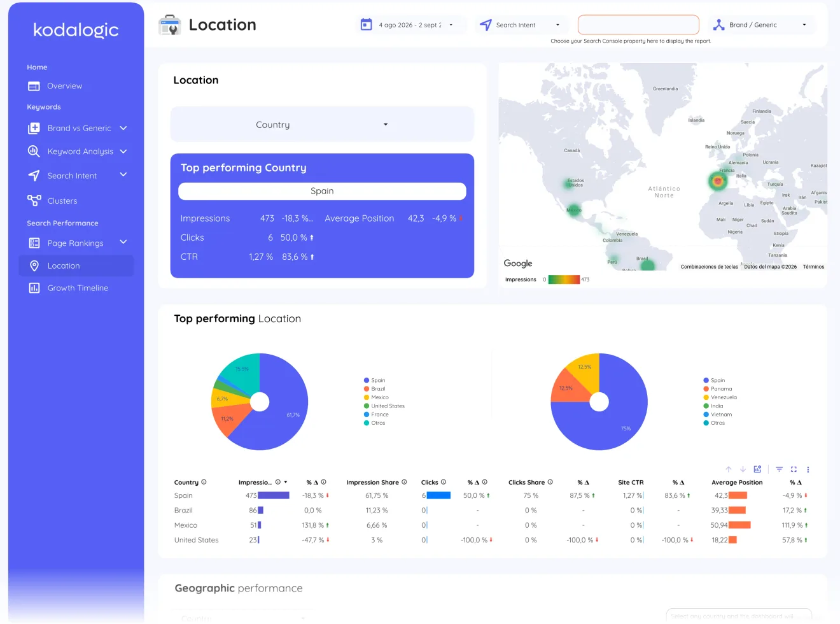The image size is (840, 624).
Task: Click the Brand vs Generic sidebar icon
Action: 34,128
